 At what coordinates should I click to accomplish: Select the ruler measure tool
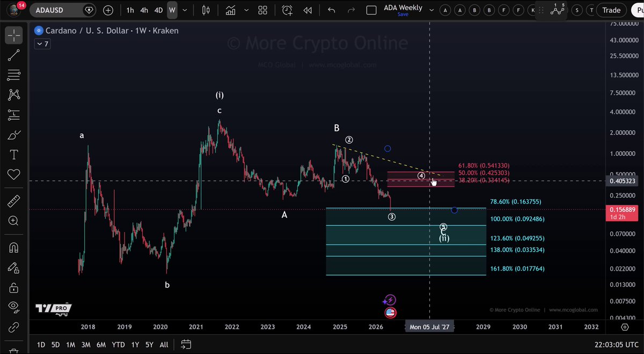pyautogui.click(x=13, y=201)
